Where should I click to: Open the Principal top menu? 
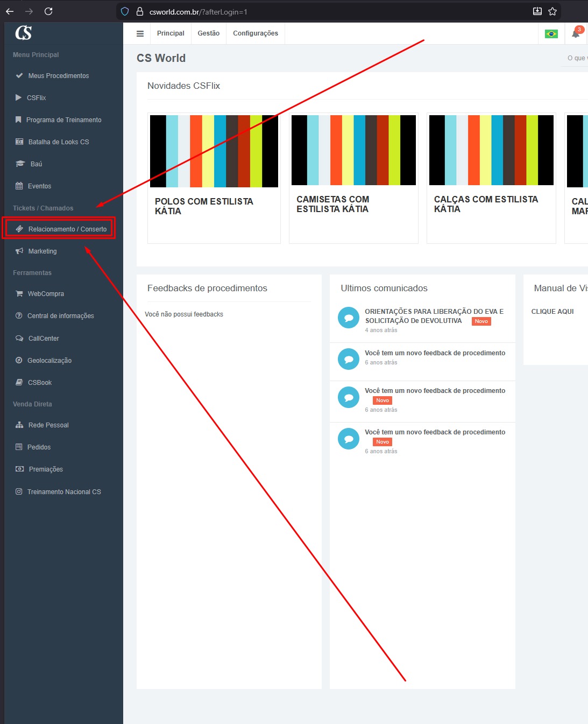click(171, 33)
